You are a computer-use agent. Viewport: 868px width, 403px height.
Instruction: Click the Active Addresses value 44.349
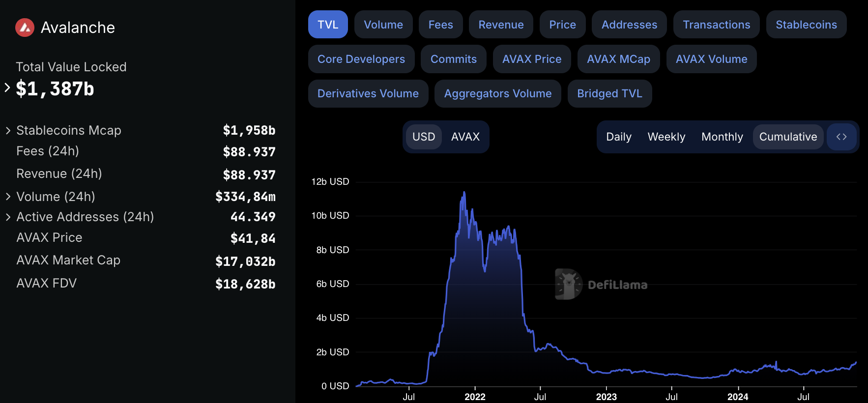(253, 217)
